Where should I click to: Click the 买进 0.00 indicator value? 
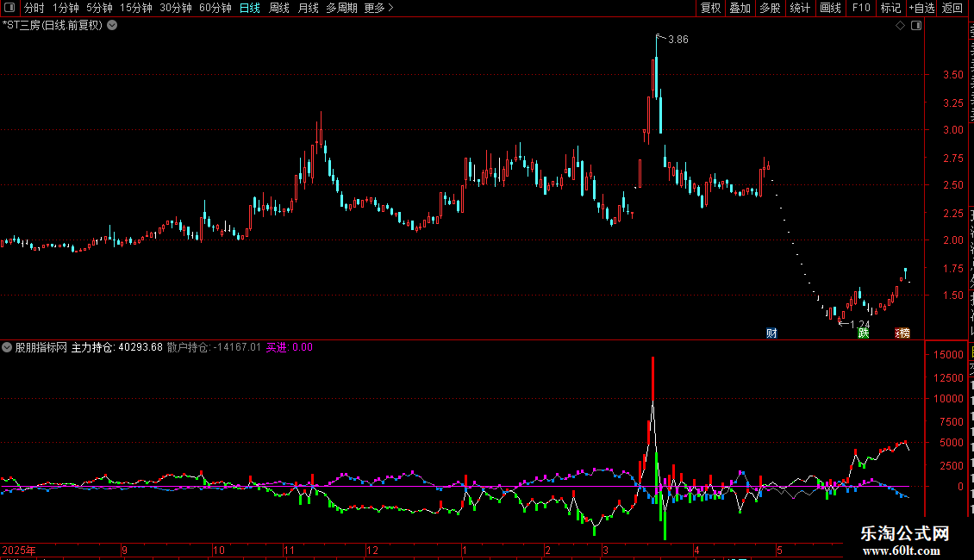(290, 348)
